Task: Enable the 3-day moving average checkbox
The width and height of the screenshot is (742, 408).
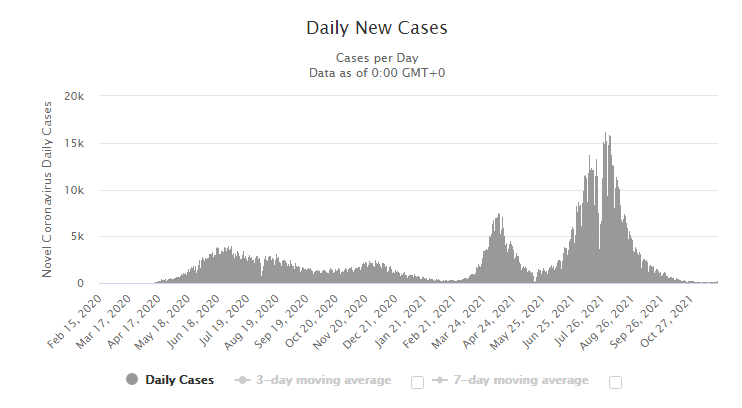Action: click(x=418, y=381)
